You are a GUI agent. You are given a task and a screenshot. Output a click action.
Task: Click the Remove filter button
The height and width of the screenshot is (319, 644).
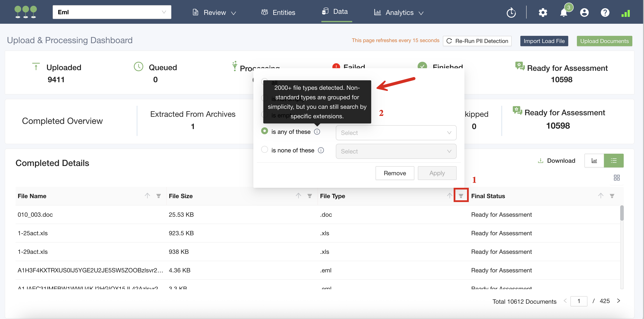point(395,173)
